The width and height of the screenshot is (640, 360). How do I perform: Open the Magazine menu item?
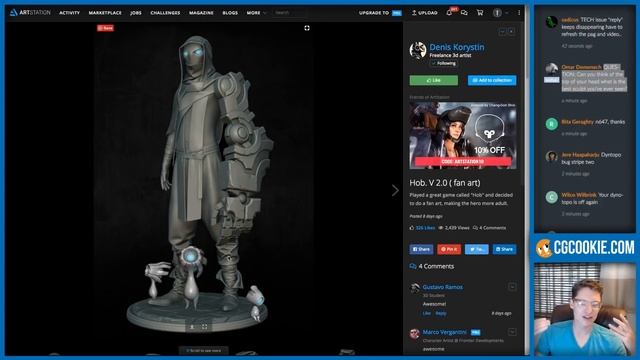tap(201, 13)
